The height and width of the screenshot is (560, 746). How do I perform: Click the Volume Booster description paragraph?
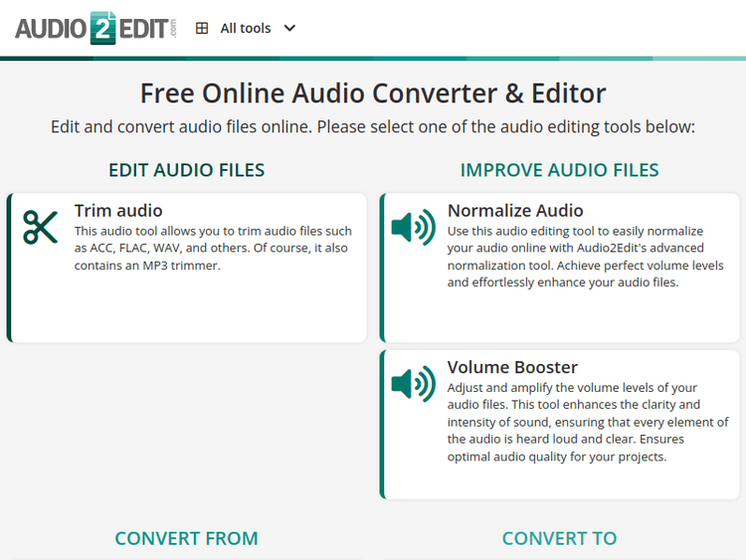(588, 422)
